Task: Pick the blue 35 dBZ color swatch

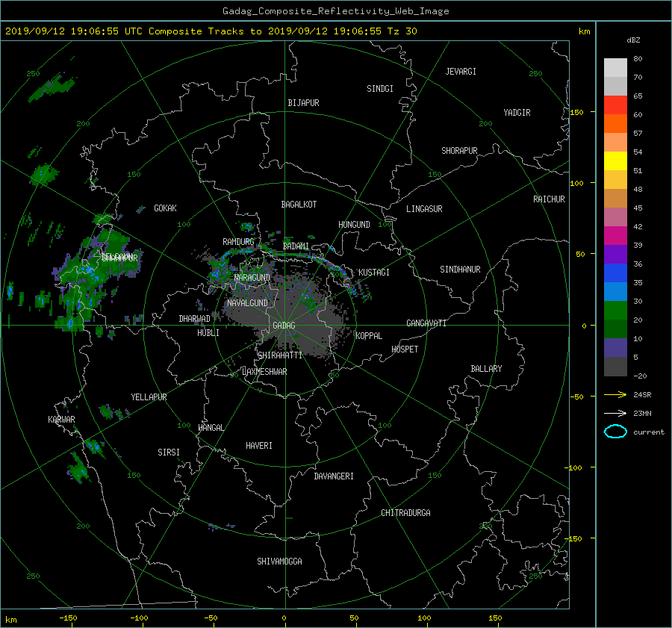Action: [x=615, y=273]
